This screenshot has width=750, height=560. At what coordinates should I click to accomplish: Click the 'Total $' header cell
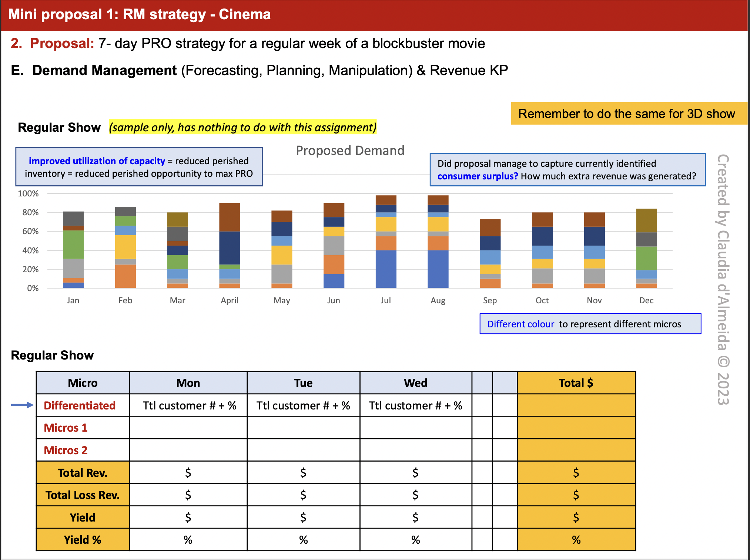[576, 383]
